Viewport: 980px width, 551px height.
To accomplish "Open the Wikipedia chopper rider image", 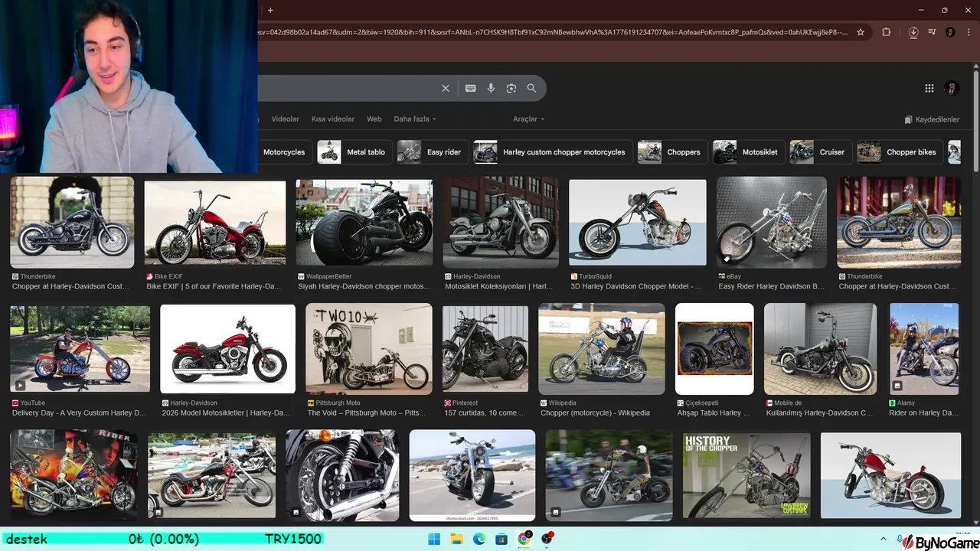I will [602, 349].
